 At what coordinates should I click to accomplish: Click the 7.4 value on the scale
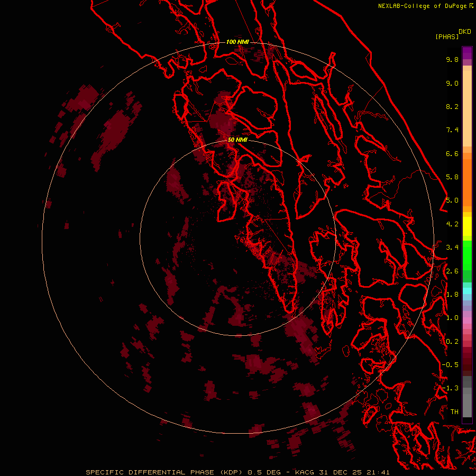pos(452,130)
